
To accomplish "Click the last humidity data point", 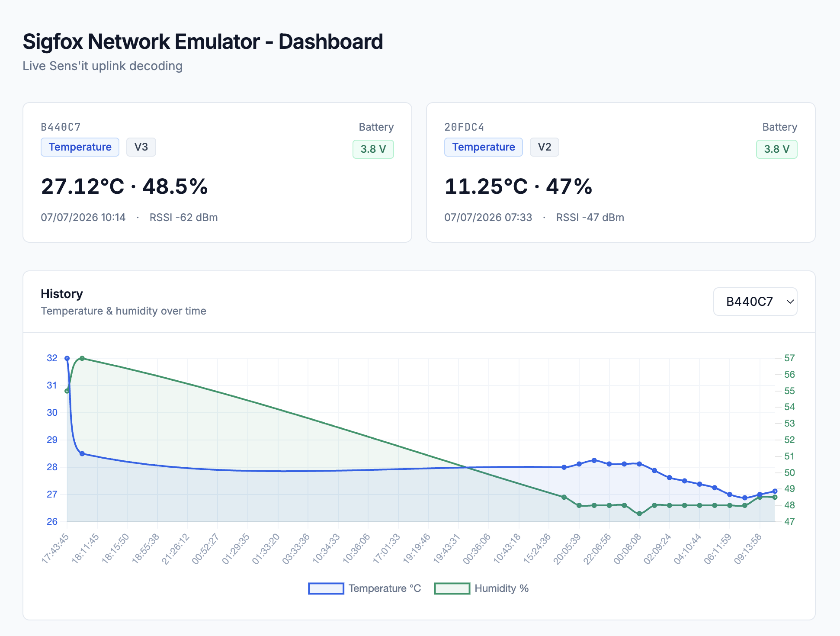I will pyautogui.click(x=775, y=498).
